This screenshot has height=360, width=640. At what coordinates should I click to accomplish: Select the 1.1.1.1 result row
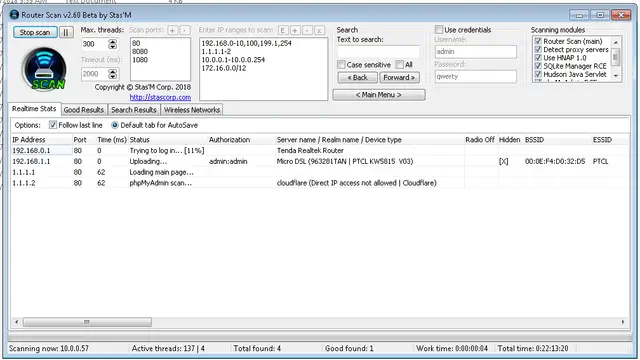(x=320, y=172)
